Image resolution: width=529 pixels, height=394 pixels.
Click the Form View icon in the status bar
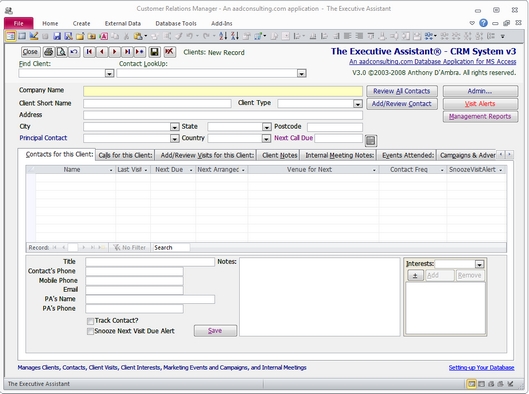(x=471, y=384)
